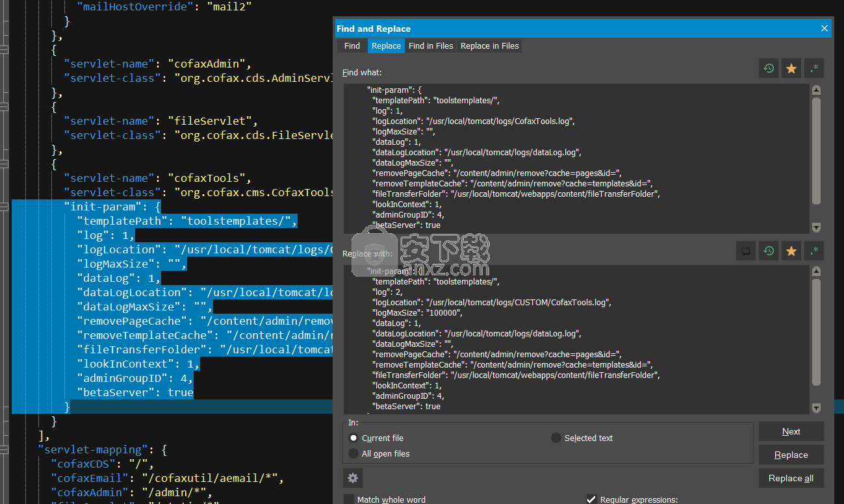
Task: Open the Replace with history
Action: (x=769, y=251)
